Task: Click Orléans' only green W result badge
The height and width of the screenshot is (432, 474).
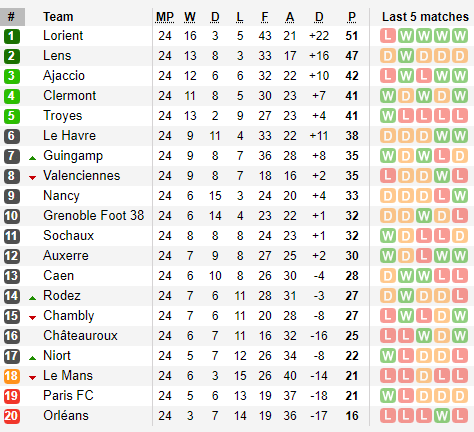Action: click(442, 416)
